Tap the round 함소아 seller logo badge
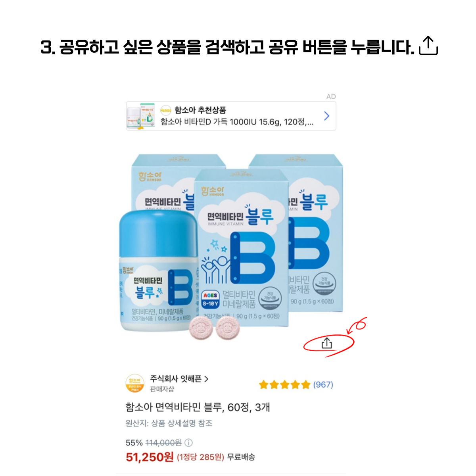Screen dimensions: 476x476 tap(135, 383)
